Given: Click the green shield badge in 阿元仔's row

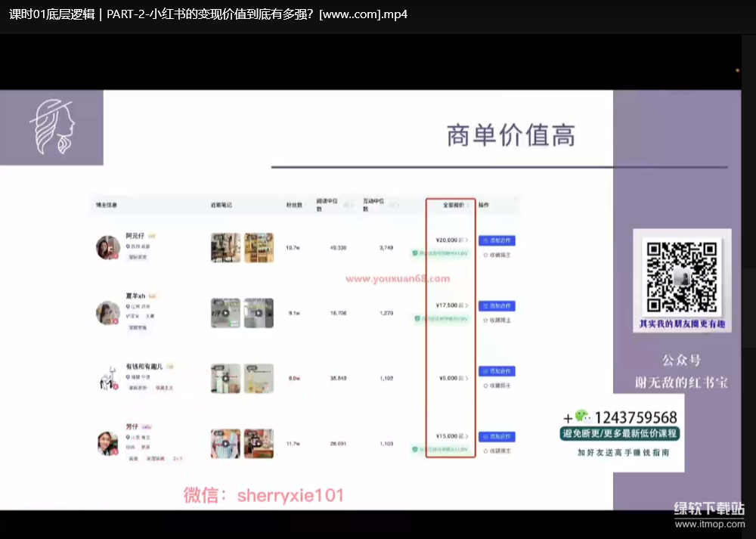Looking at the screenshot, I should [415, 254].
